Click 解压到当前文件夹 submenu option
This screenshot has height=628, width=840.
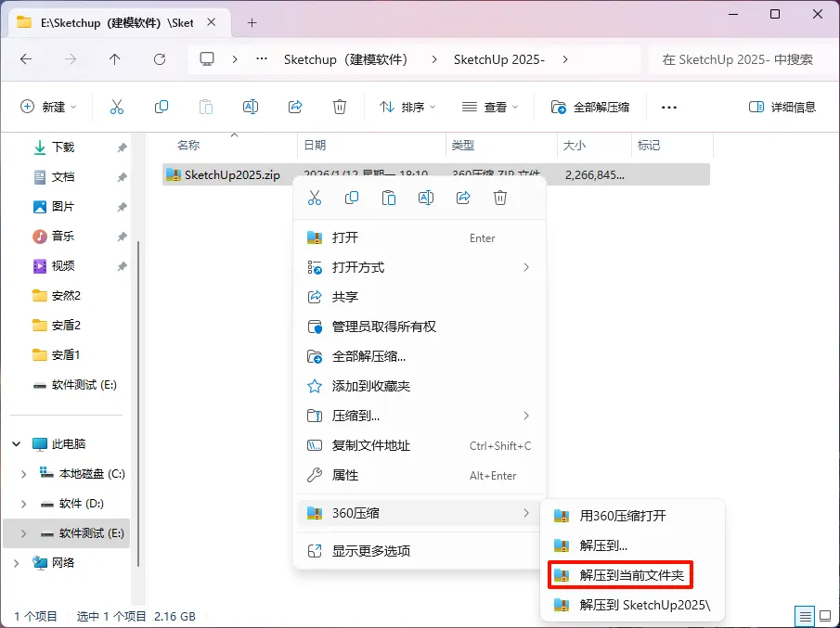coord(621,575)
